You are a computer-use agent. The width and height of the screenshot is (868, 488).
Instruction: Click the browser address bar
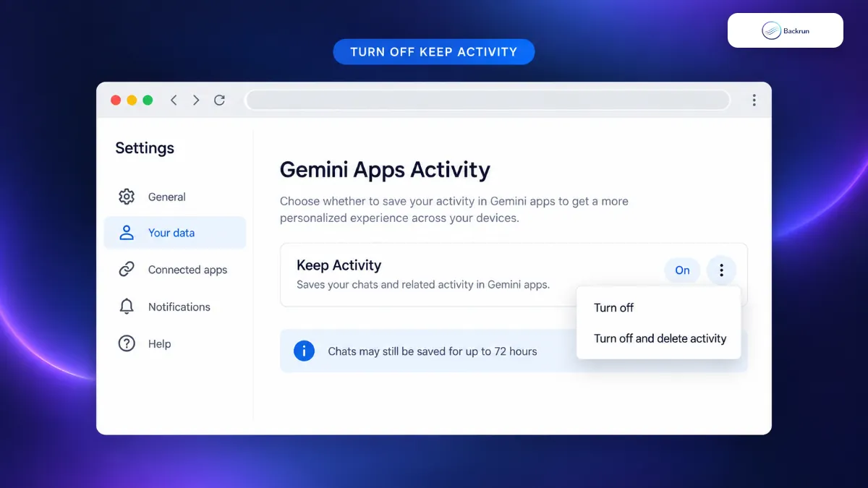point(488,100)
